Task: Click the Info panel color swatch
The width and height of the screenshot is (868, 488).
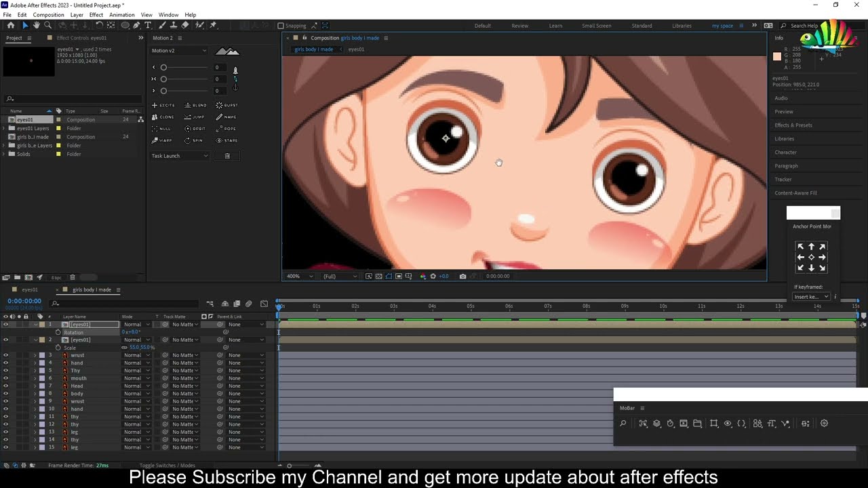Action: click(x=777, y=57)
